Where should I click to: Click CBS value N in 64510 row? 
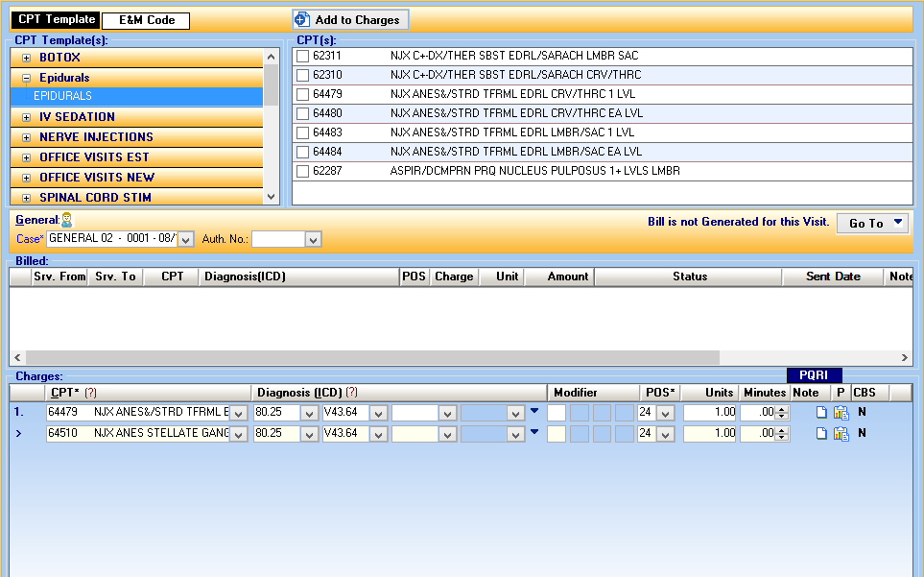[x=862, y=433]
